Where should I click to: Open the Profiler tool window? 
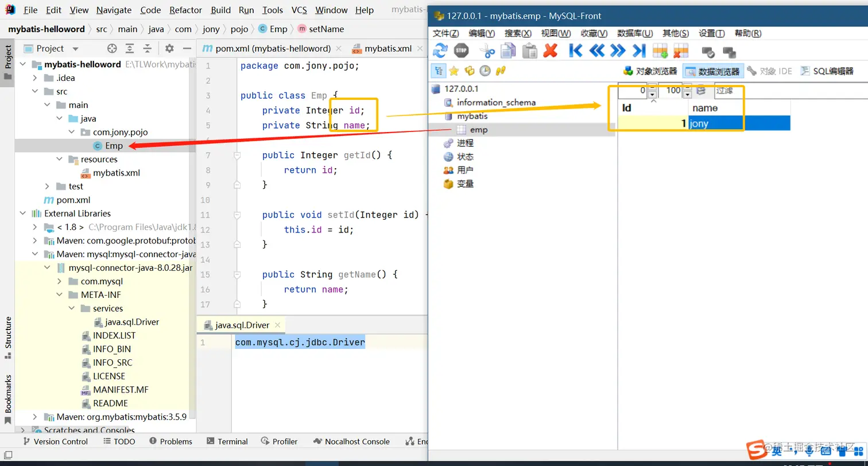point(279,441)
